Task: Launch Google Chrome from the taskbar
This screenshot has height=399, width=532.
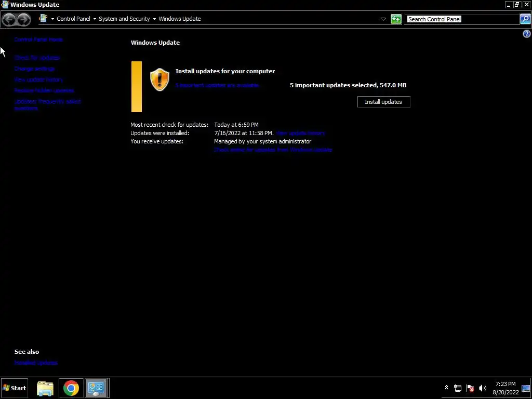Action: [x=71, y=388]
